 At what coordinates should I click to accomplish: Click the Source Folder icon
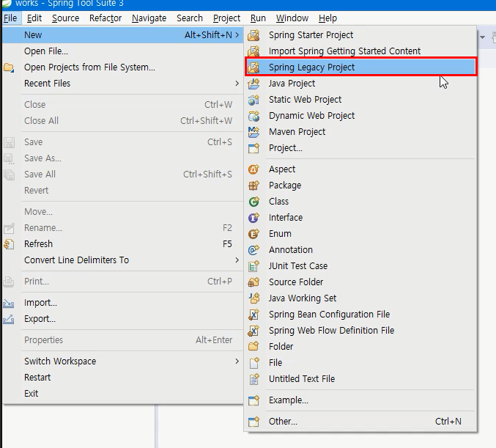(x=253, y=282)
